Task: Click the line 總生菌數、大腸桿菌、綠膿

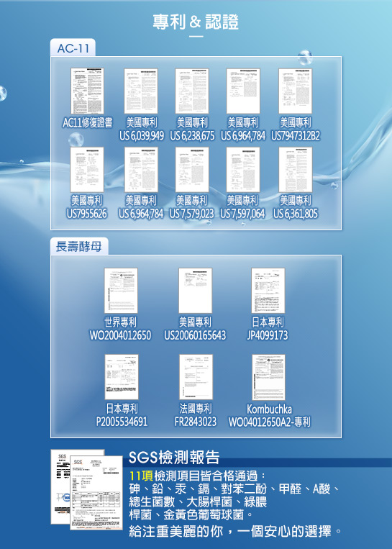Action: 198,502
